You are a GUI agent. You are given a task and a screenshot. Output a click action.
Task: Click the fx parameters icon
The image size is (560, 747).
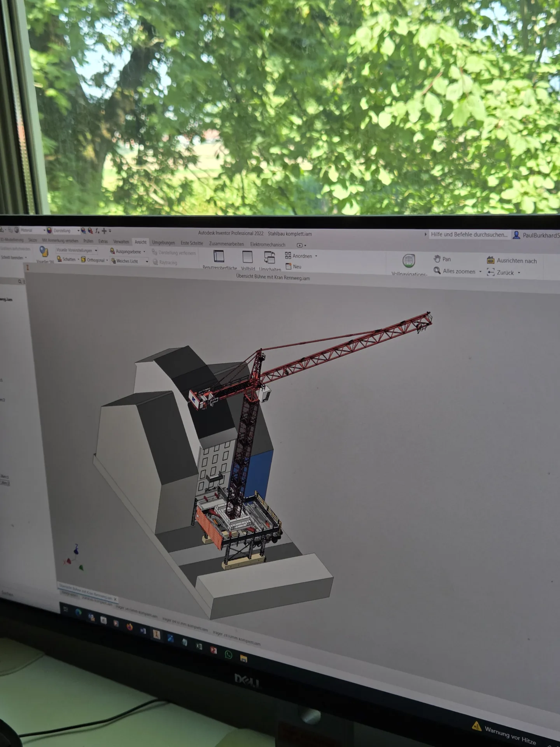[97, 231]
